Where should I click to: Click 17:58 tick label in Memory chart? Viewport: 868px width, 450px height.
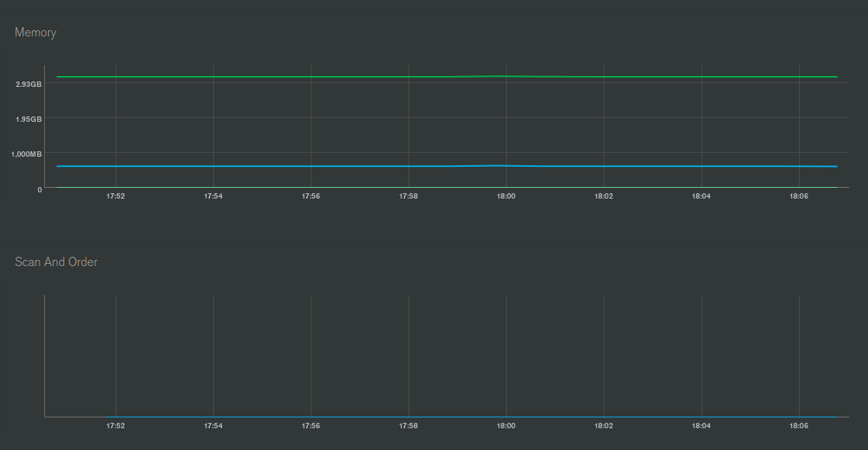coord(408,196)
